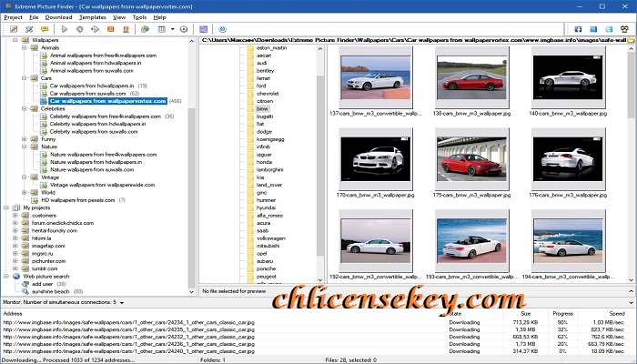Viewport: 637px width, 364px height.
Task: Select the audi folder
Action: click(x=262, y=63)
